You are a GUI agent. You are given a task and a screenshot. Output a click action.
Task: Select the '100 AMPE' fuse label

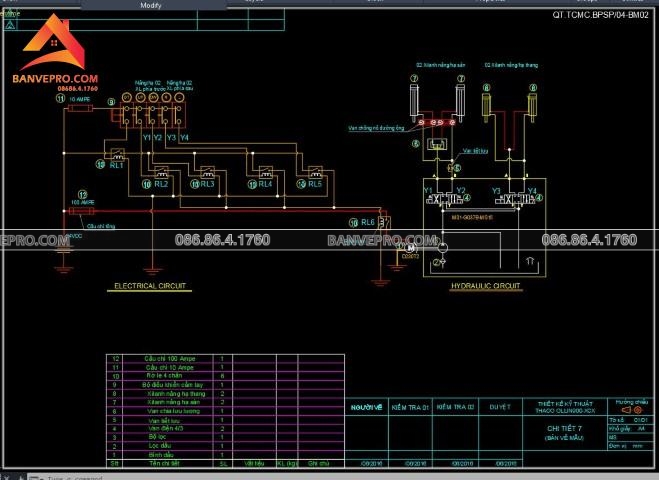(x=83, y=203)
